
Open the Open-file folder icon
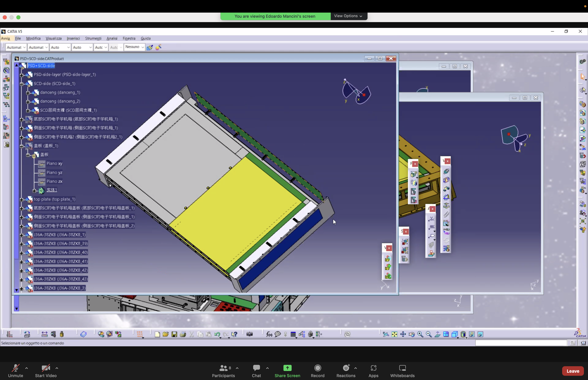[x=166, y=334]
